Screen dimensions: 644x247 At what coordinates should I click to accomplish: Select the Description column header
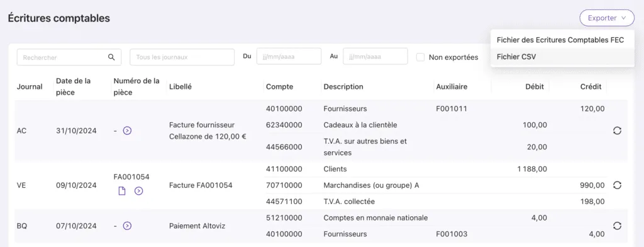(343, 87)
